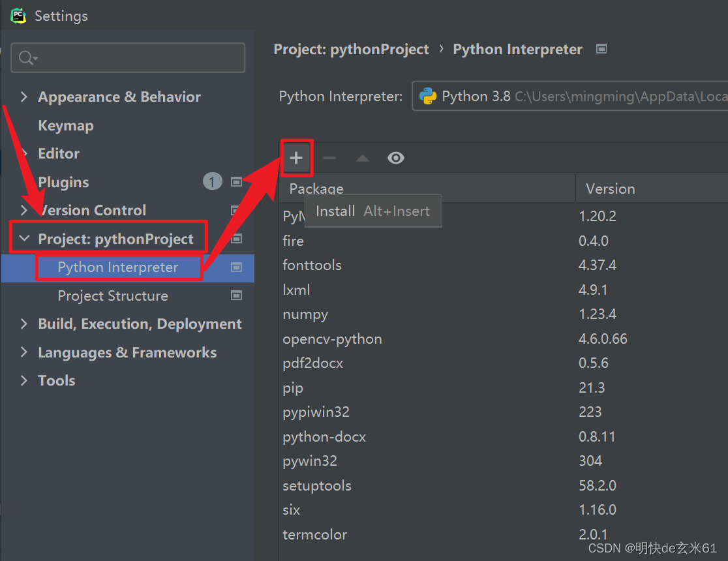Click the plus icon to install a package
Viewport: 728px width, 561px height.
click(297, 157)
